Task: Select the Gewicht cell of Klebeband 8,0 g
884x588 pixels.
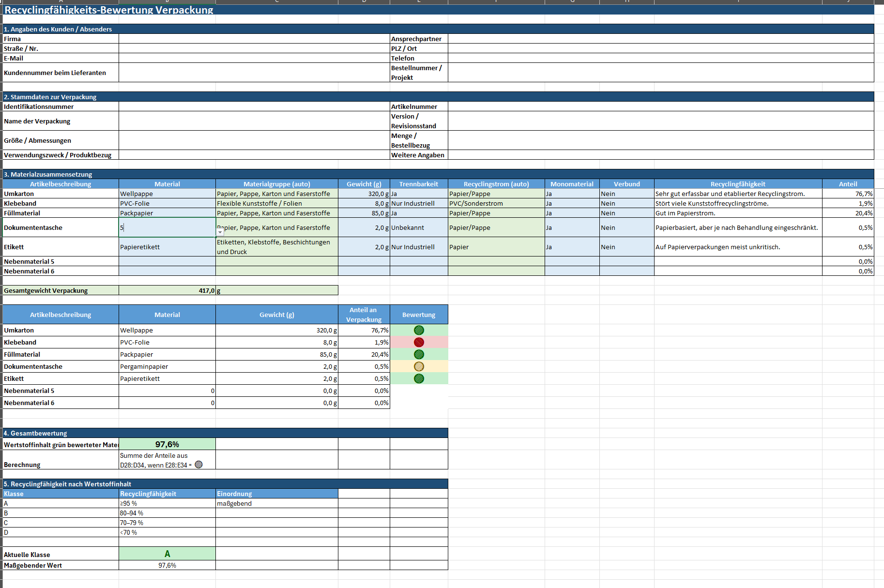Action: click(364, 203)
